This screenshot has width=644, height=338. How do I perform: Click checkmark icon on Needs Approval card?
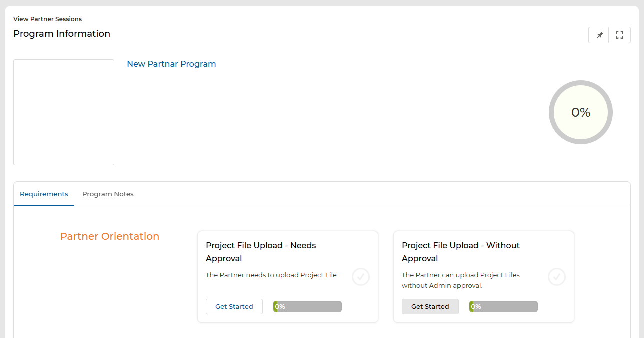361,277
